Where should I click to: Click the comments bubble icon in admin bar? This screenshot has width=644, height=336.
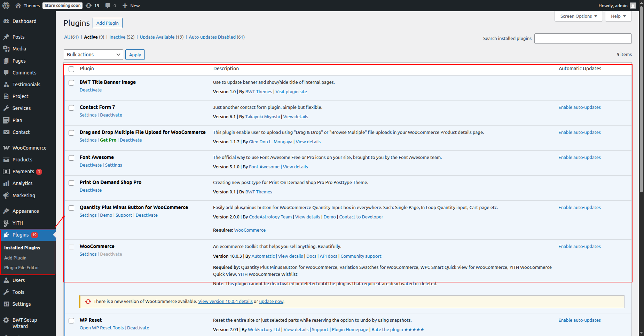coord(108,6)
